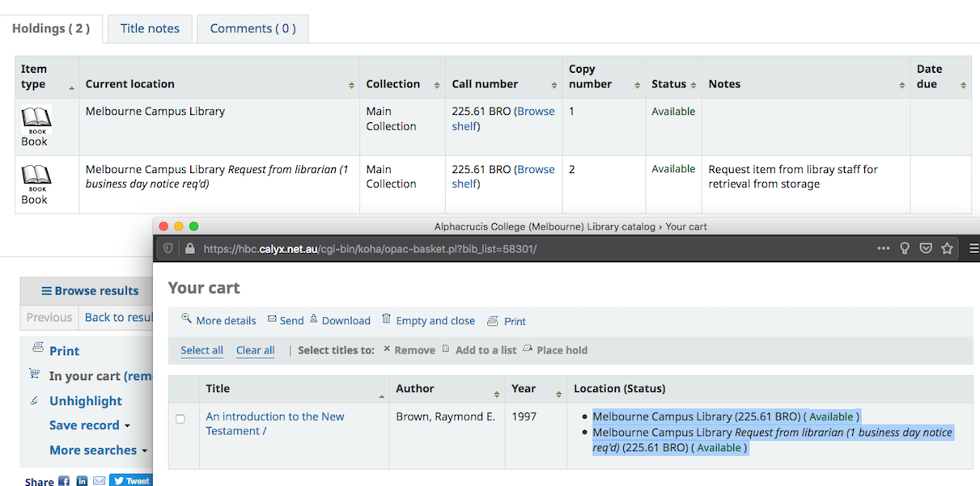980x486 pixels.
Task: Click the Pocket save icon in address bar
Action: [927, 248]
